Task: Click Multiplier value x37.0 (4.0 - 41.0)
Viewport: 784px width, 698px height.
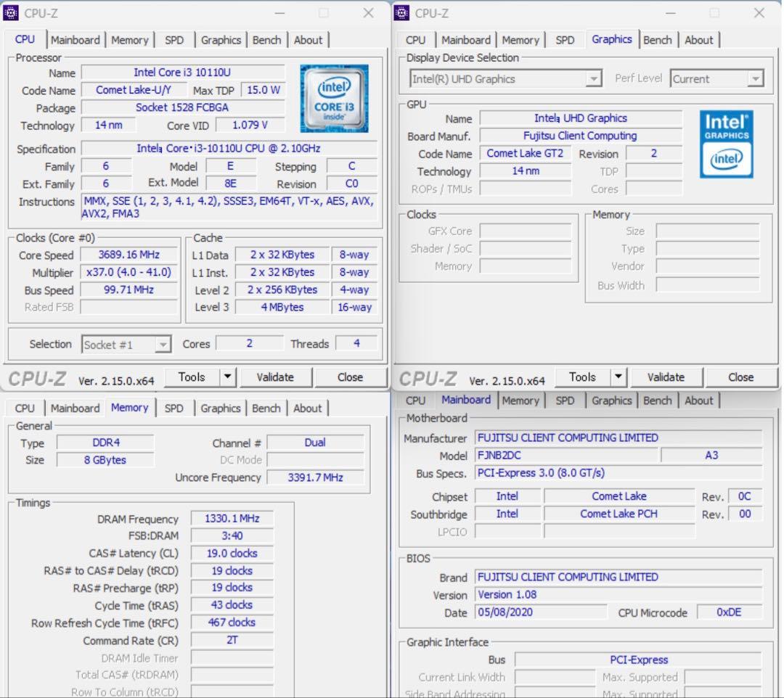Action: [128, 272]
